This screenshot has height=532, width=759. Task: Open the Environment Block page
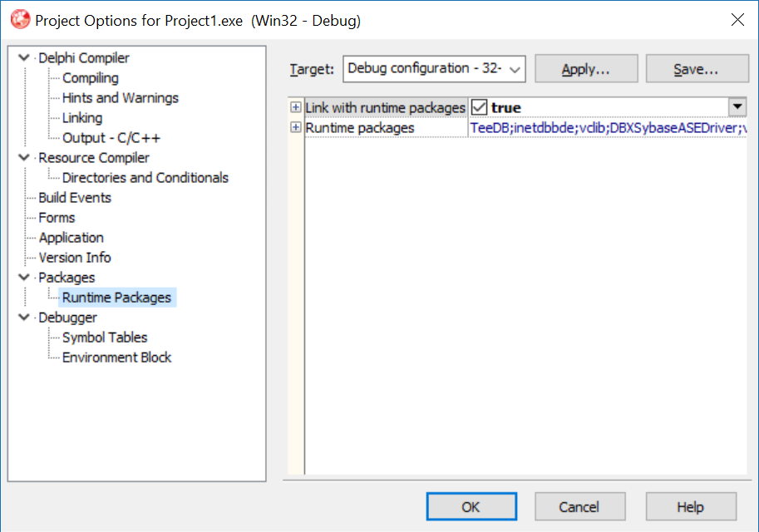pos(116,357)
